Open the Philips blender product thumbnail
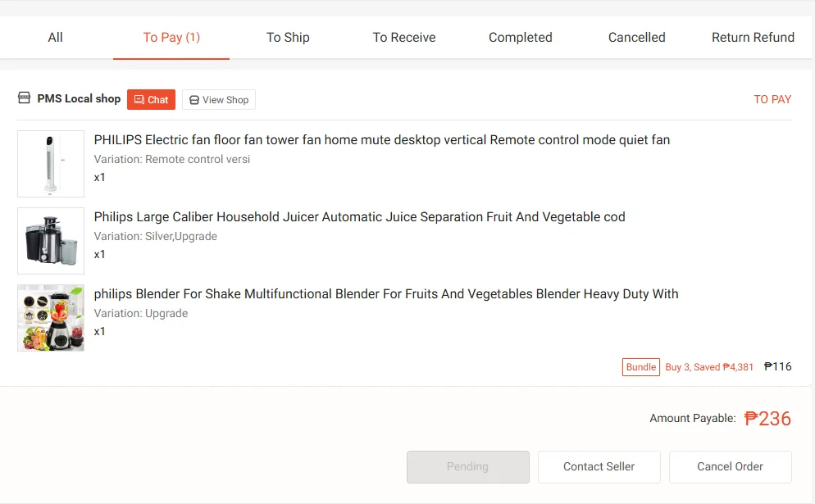 tap(51, 317)
